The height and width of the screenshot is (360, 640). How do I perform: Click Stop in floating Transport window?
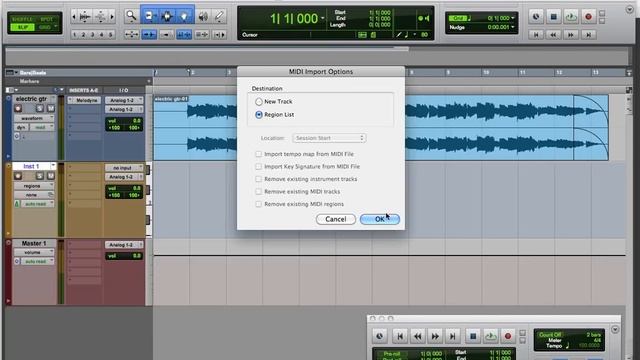click(x=473, y=336)
